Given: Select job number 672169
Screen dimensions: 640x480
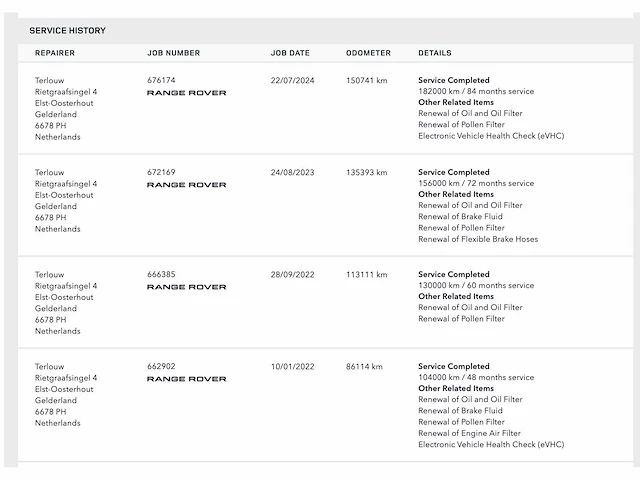Looking at the screenshot, I should pyautogui.click(x=161, y=172).
